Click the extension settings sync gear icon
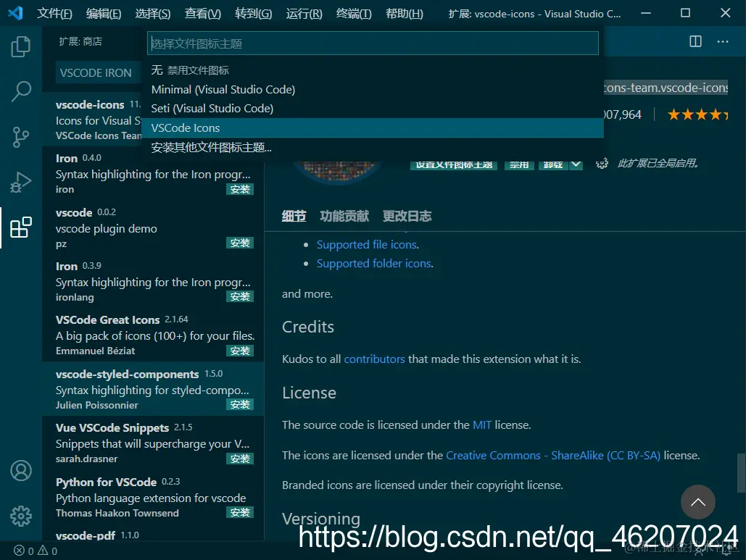 pos(602,164)
